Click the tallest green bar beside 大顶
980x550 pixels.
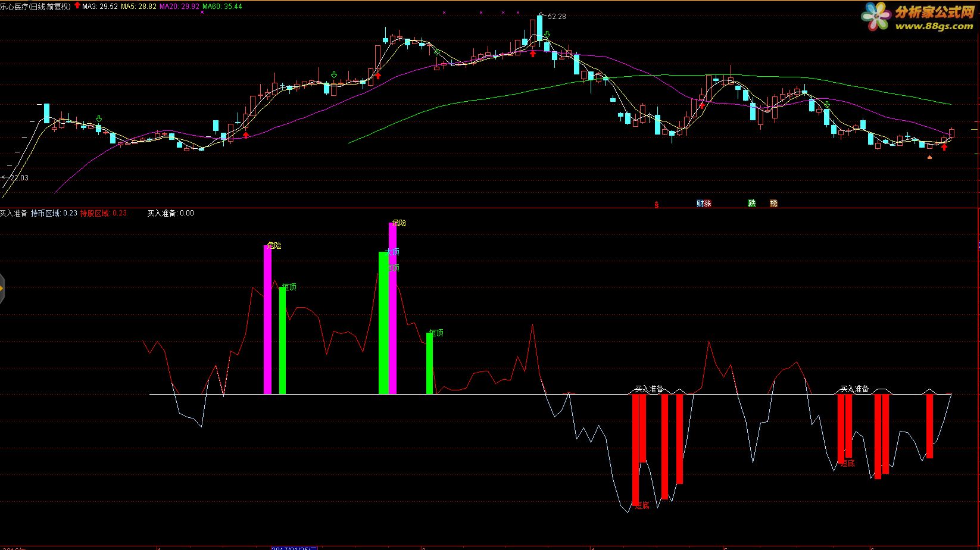coord(383,323)
